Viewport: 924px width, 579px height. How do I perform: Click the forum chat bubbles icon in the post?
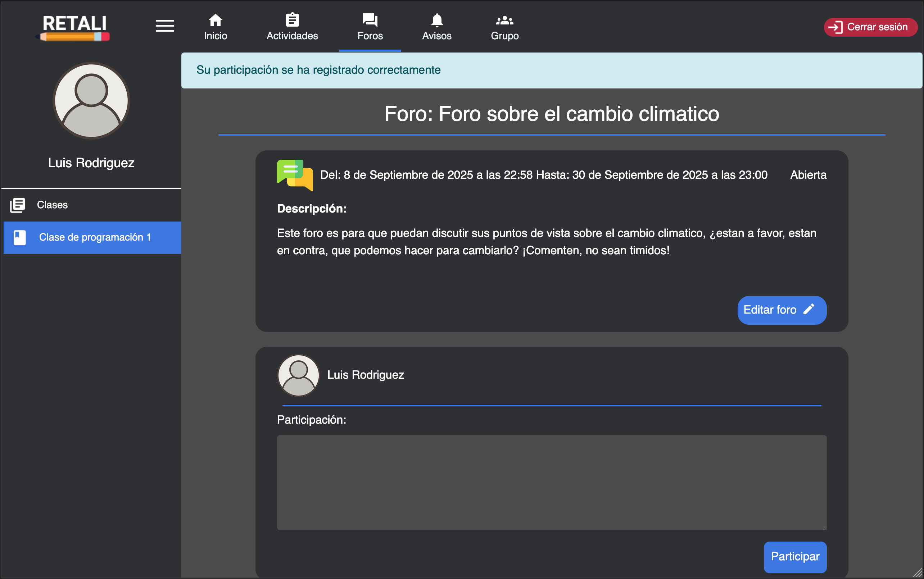point(294,175)
